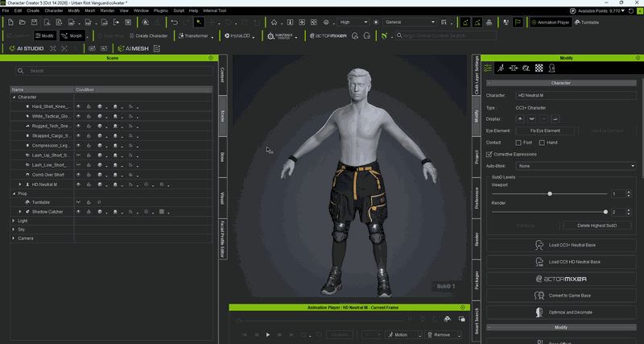The width and height of the screenshot is (644, 344).
Task: Toggle visibility of HD Neutral M
Action: (x=78, y=184)
